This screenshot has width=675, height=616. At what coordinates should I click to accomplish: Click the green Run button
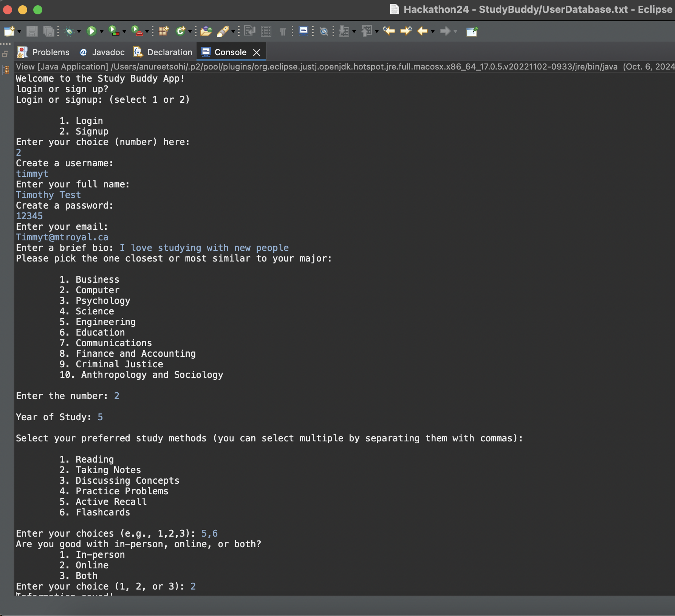pos(91,31)
